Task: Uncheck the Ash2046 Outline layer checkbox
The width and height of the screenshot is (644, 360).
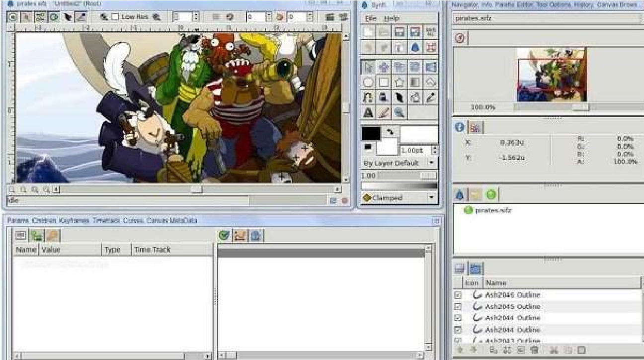Action: [458, 295]
